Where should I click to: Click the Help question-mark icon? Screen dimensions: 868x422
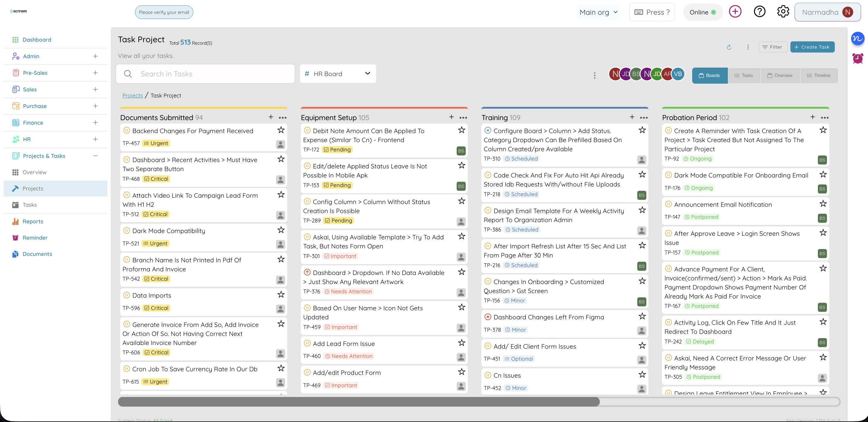coord(760,11)
